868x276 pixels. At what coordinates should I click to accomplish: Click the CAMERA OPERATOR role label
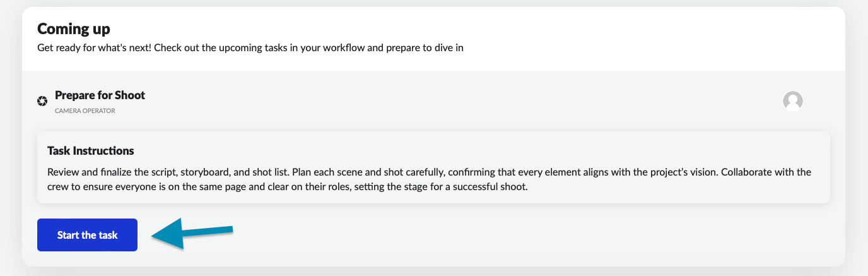point(85,111)
